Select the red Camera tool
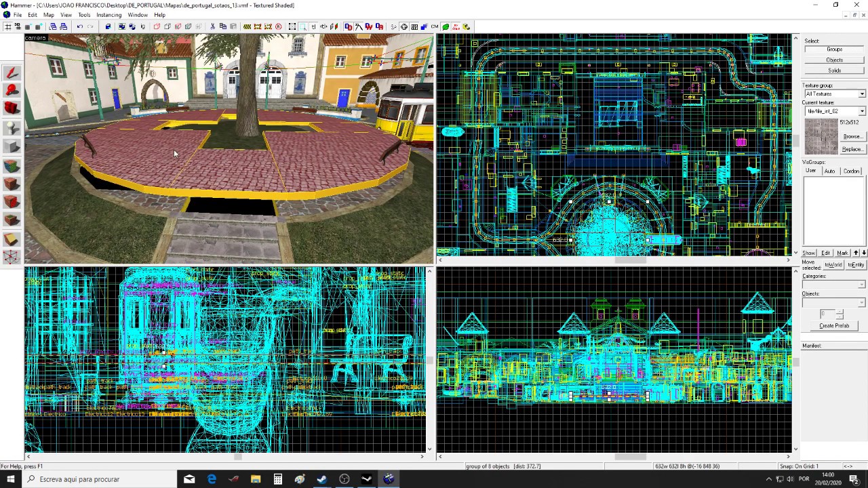The image size is (868, 488). (x=12, y=108)
